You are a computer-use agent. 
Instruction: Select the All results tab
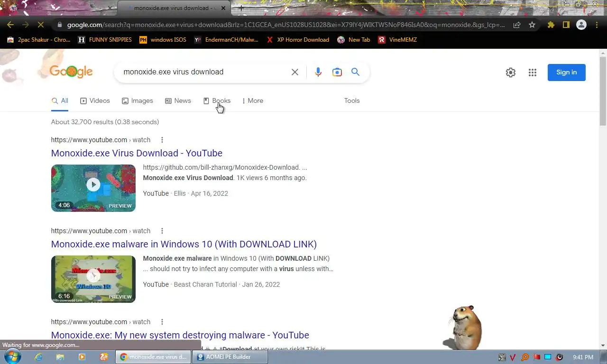click(60, 100)
